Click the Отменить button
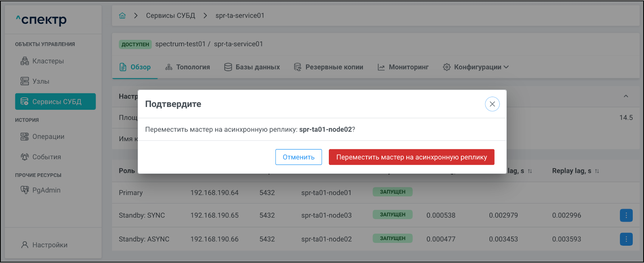The height and width of the screenshot is (263, 644). (298, 157)
